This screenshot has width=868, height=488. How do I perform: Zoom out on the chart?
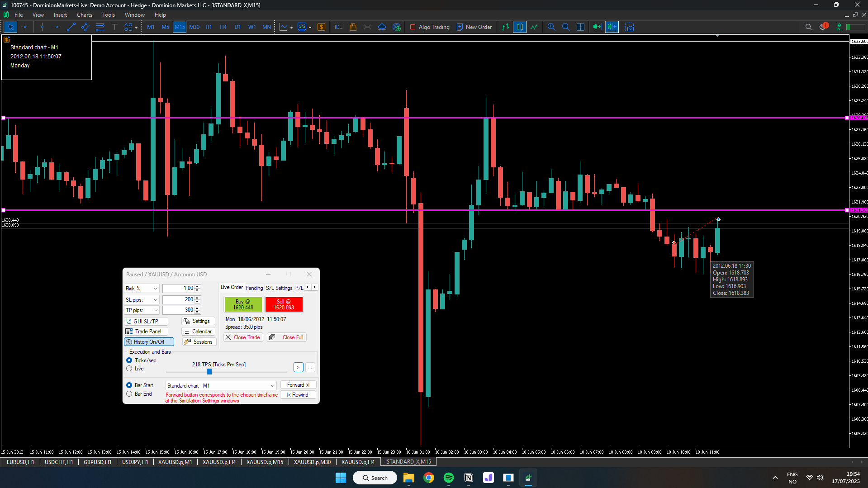coord(566,27)
